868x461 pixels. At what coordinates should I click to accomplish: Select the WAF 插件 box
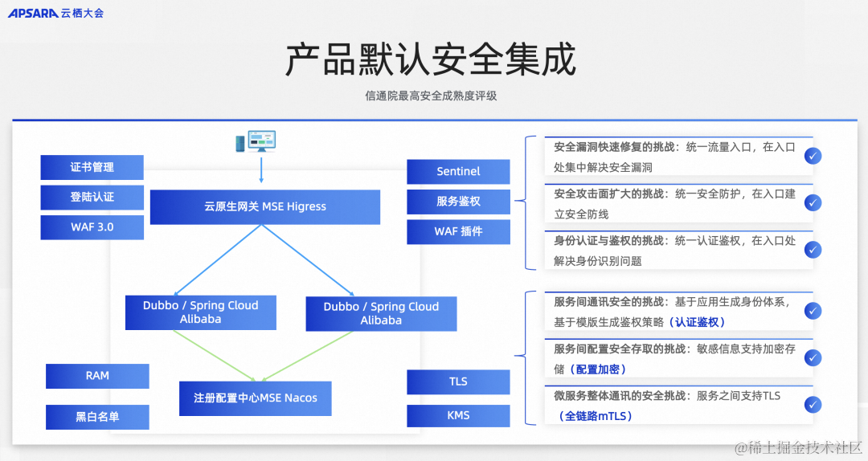(458, 231)
